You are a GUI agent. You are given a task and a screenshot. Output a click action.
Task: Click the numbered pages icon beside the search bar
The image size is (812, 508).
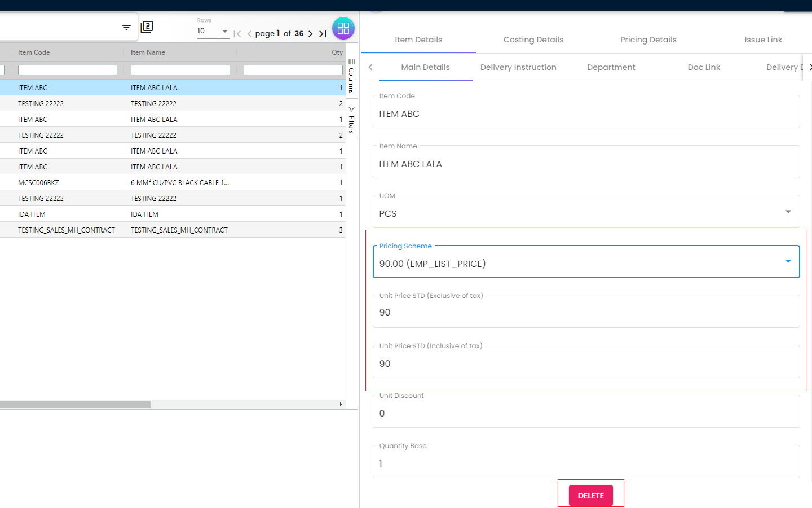[147, 27]
